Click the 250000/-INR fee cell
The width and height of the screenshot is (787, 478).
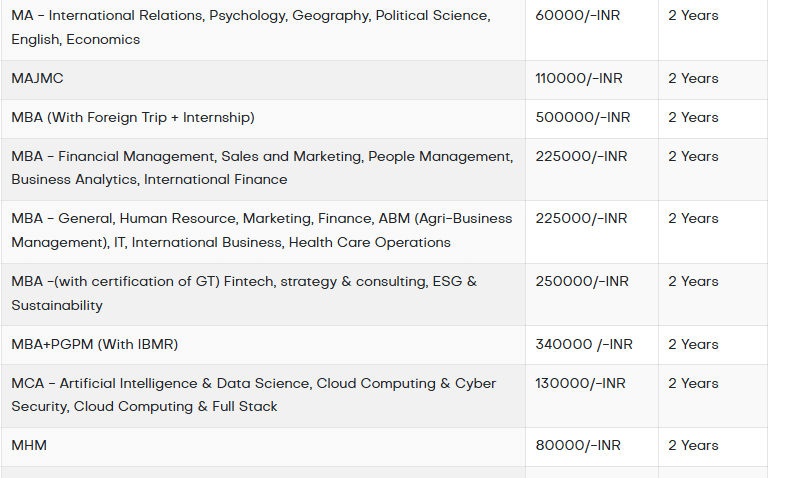pyautogui.click(x=582, y=281)
